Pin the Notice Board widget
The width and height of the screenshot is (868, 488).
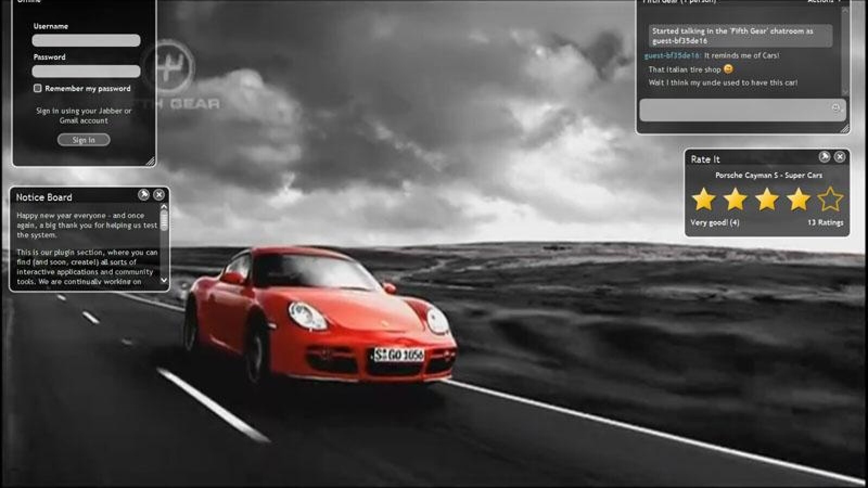(144, 195)
